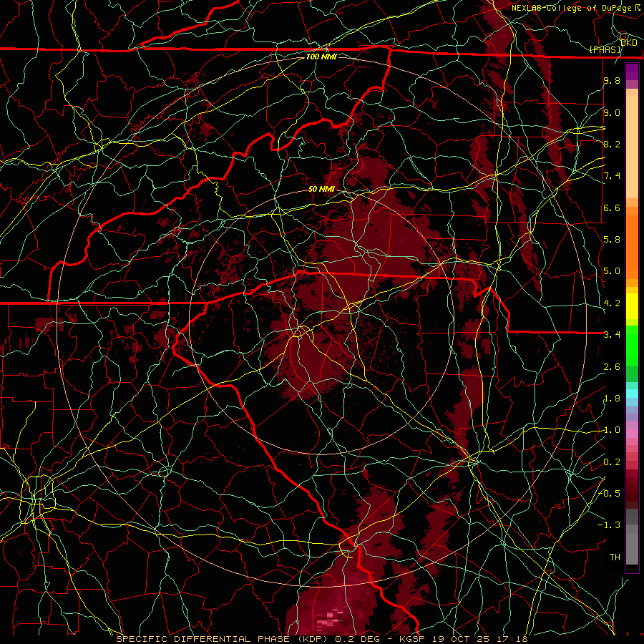The height and width of the screenshot is (644, 644).
Task: Click the '2.6' scale value
Action: click(x=612, y=367)
